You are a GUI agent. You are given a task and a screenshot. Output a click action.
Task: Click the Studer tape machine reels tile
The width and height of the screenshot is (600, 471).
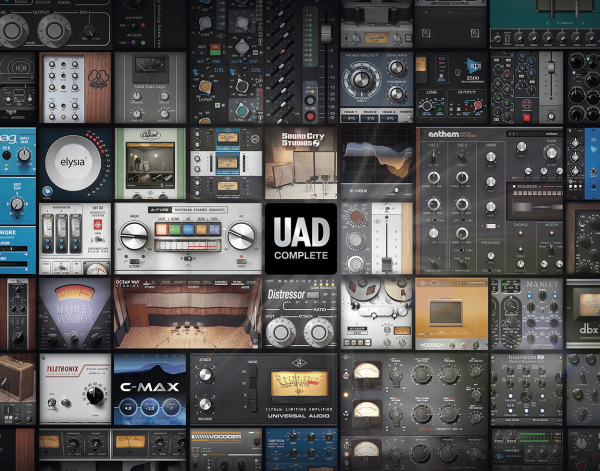376,314
